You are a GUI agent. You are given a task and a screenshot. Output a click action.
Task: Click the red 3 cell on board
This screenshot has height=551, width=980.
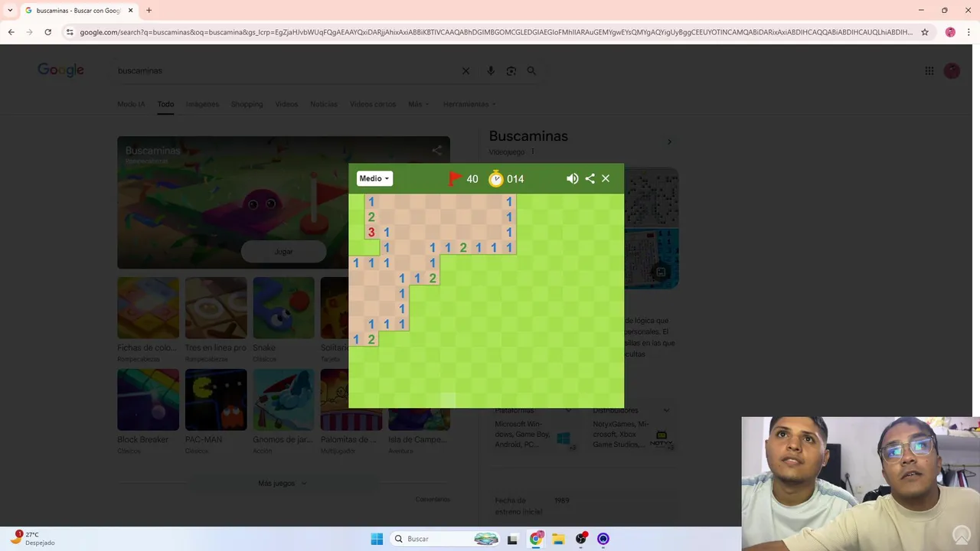point(371,232)
